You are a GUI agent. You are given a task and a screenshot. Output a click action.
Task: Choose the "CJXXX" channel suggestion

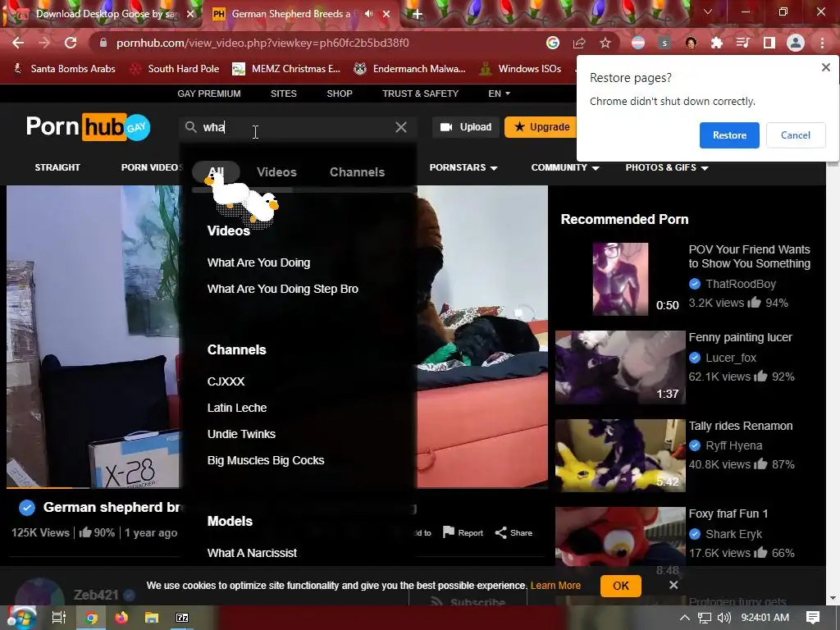(x=226, y=381)
